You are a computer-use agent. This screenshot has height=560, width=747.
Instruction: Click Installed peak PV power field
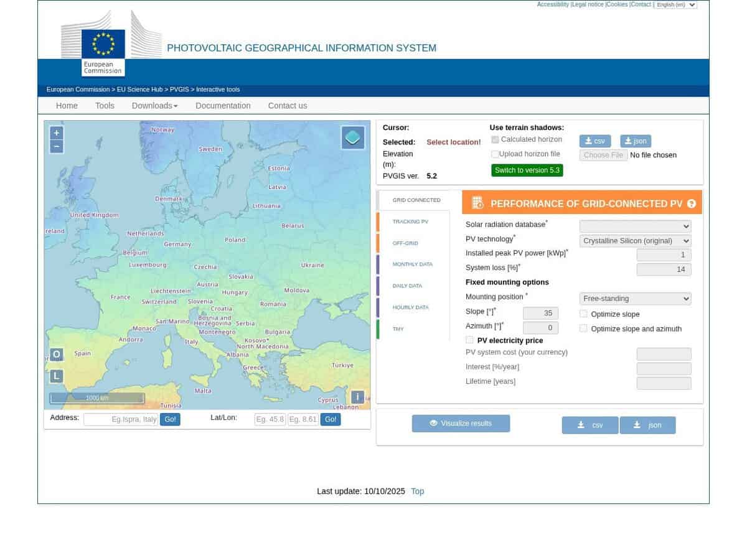(664, 255)
